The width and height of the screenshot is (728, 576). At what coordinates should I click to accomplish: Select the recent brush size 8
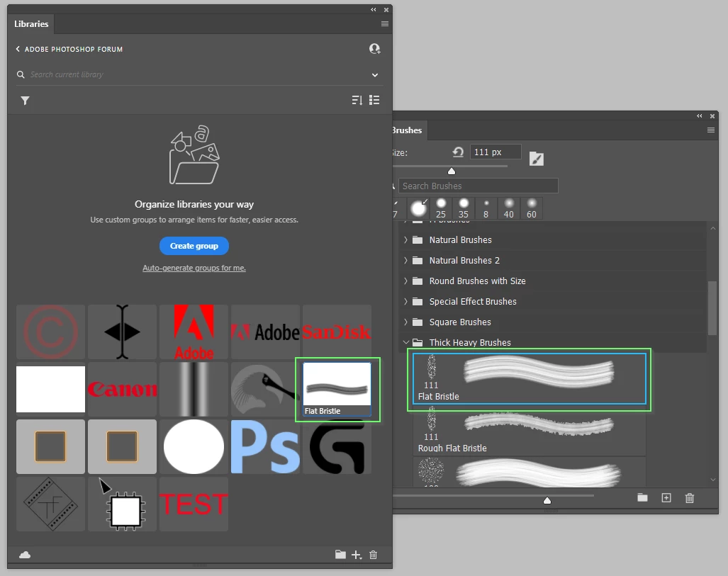click(x=486, y=208)
